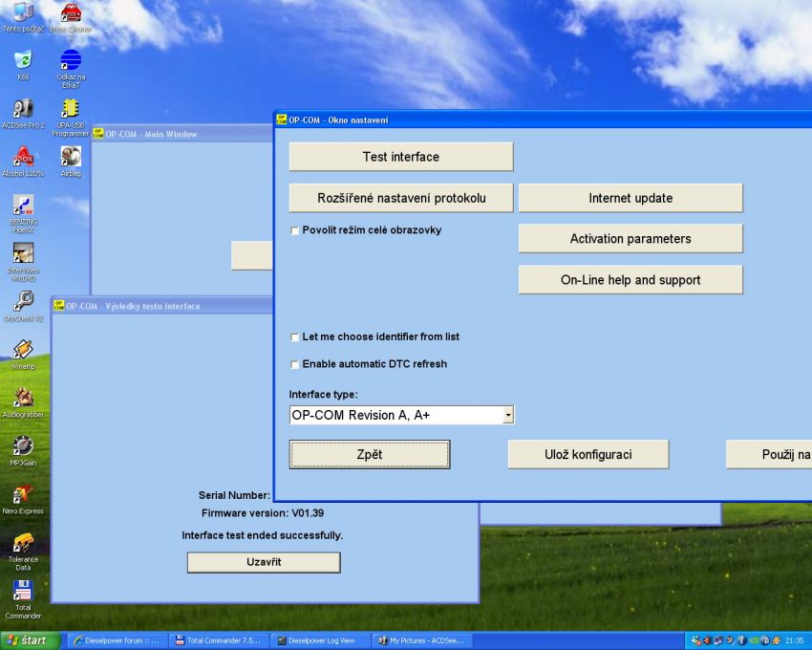
Task: Click the system tray clock showing 21:35
Action: 795,640
